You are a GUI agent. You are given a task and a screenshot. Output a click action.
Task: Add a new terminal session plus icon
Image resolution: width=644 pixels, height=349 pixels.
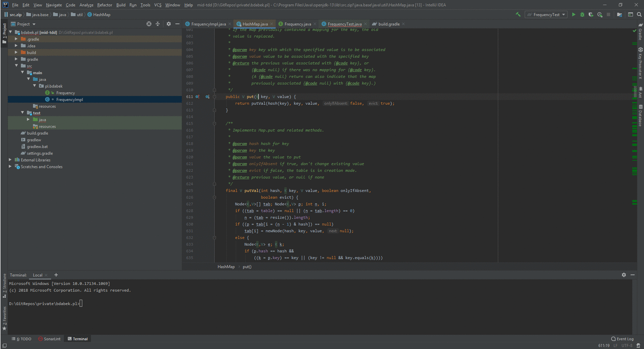click(56, 275)
